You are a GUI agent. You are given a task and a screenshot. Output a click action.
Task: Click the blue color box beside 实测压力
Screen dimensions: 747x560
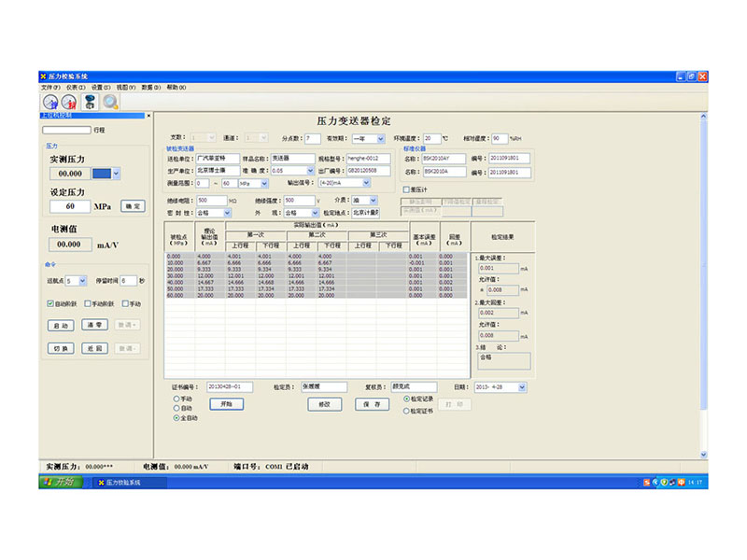pos(101,173)
